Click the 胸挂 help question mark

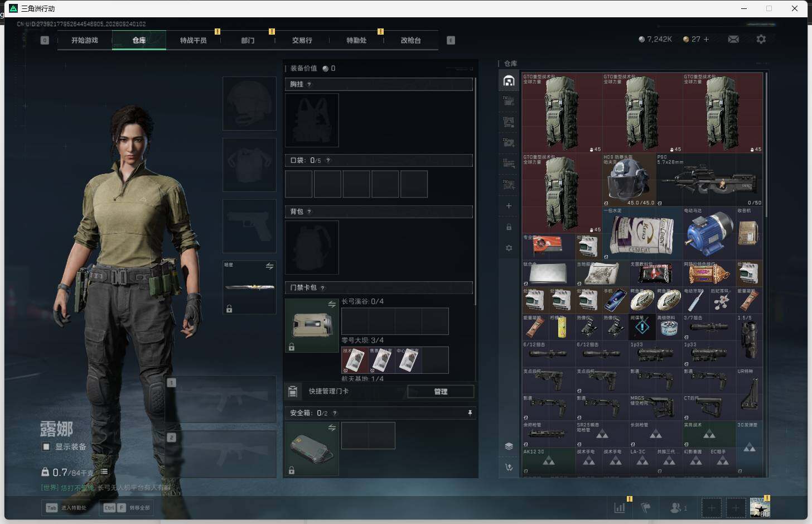click(x=309, y=84)
